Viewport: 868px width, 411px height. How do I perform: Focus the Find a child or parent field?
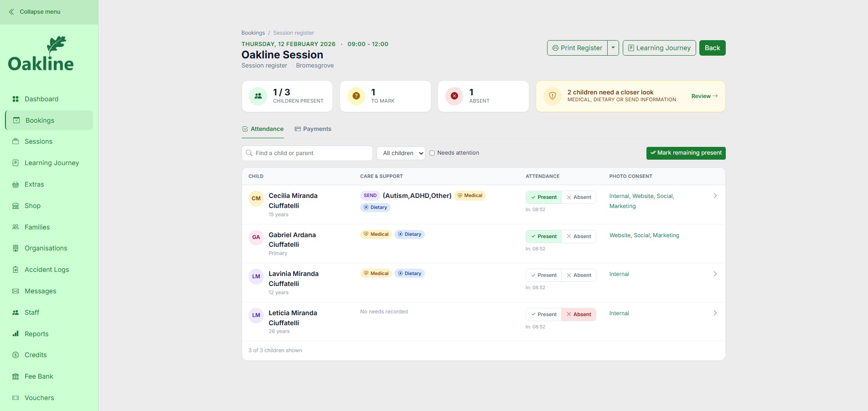[x=307, y=153]
